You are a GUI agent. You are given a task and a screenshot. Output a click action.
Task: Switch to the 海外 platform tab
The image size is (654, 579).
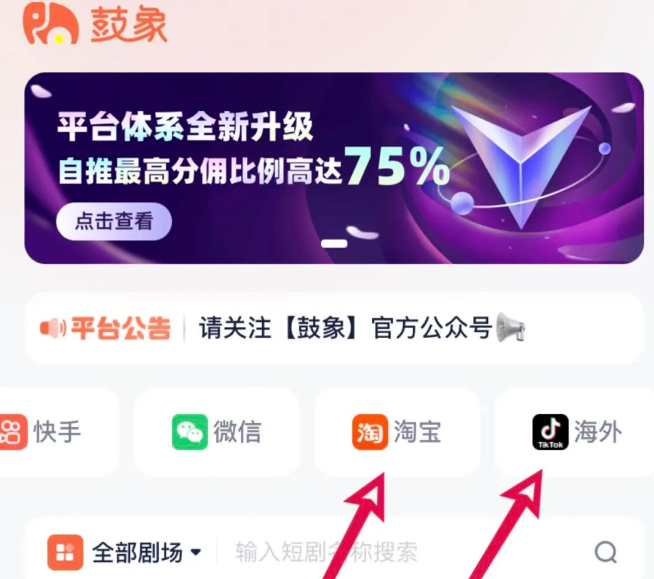(574, 432)
